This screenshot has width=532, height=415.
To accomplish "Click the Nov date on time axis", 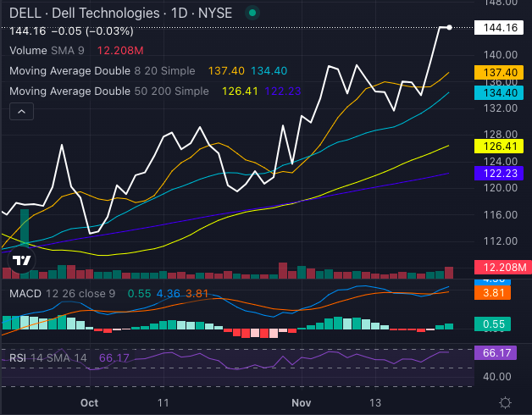I will tap(302, 403).
